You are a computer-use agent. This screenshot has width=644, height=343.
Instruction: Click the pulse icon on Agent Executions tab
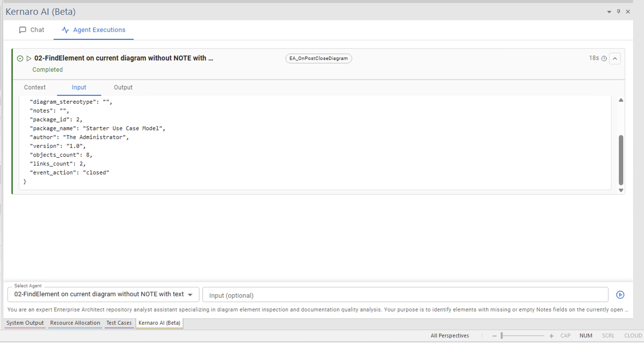click(x=65, y=30)
